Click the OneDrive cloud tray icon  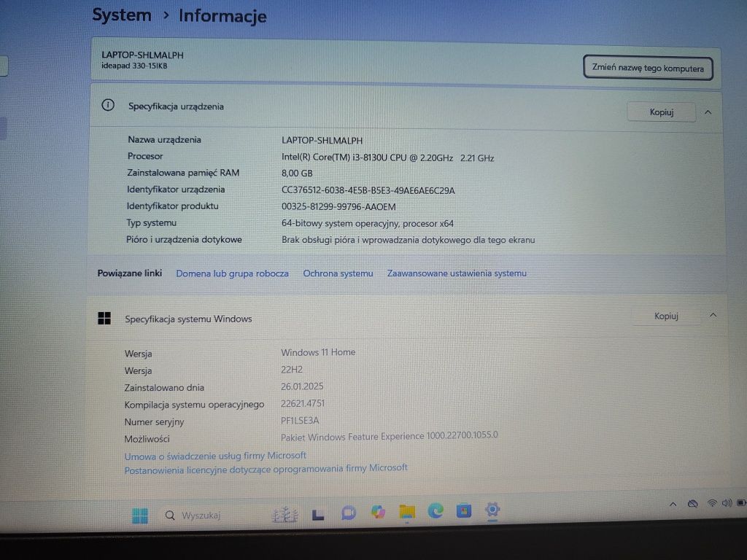(693, 504)
